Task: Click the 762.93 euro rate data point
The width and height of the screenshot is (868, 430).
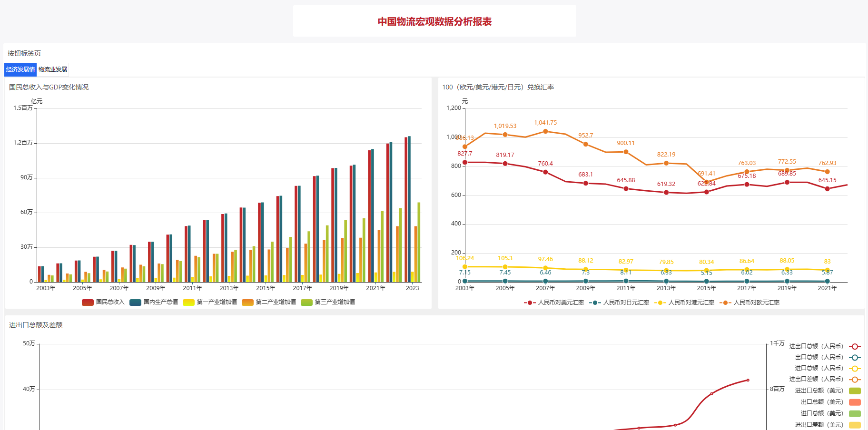Action: click(828, 172)
